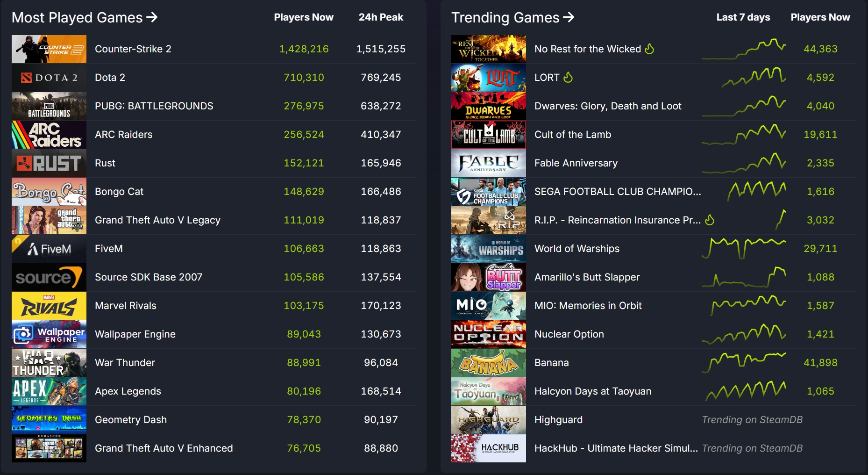
Task: Open the Apex Legends thumbnail
Action: click(49, 391)
